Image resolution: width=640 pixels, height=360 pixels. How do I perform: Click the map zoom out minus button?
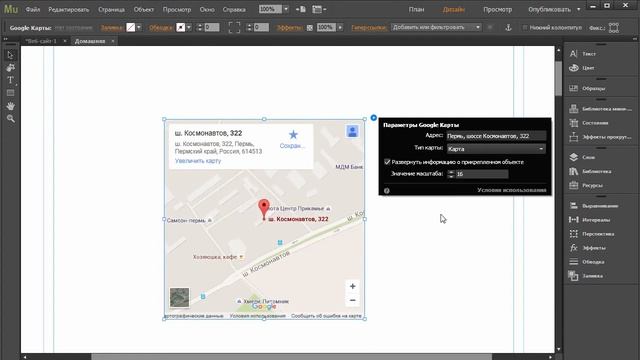pyautogui.click(x=353, y=300)
